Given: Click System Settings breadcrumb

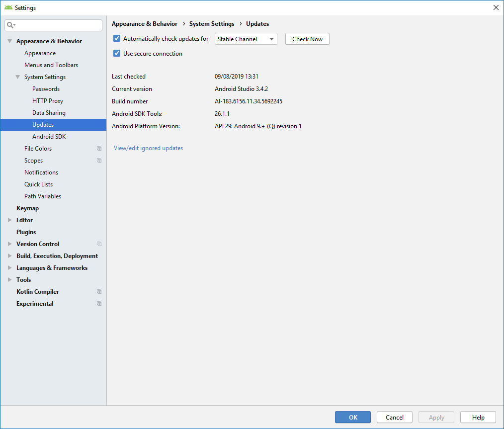Looking at the screenshot, I should (x=212, y=24).
